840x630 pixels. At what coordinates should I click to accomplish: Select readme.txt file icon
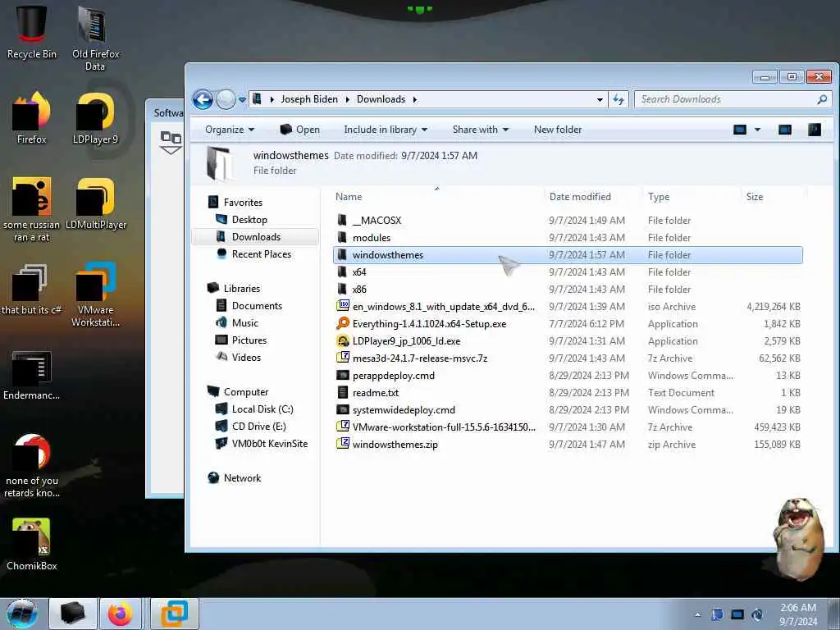pos(343,392)
